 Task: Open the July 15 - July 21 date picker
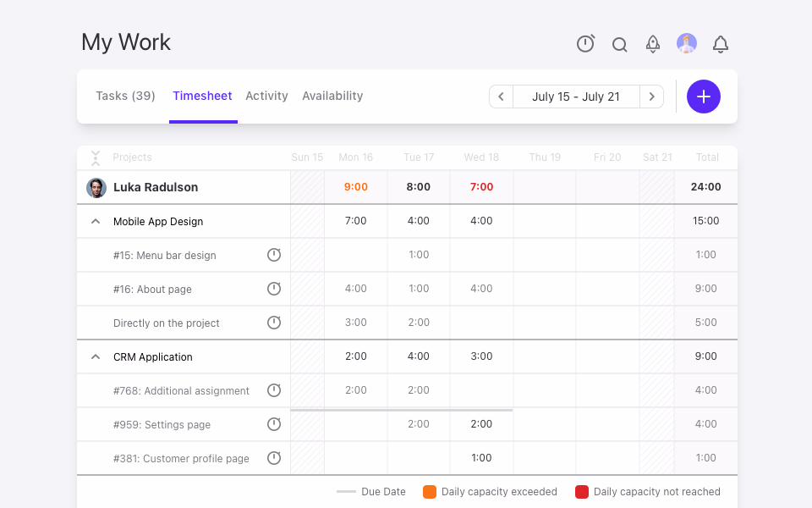pos(576,97)
